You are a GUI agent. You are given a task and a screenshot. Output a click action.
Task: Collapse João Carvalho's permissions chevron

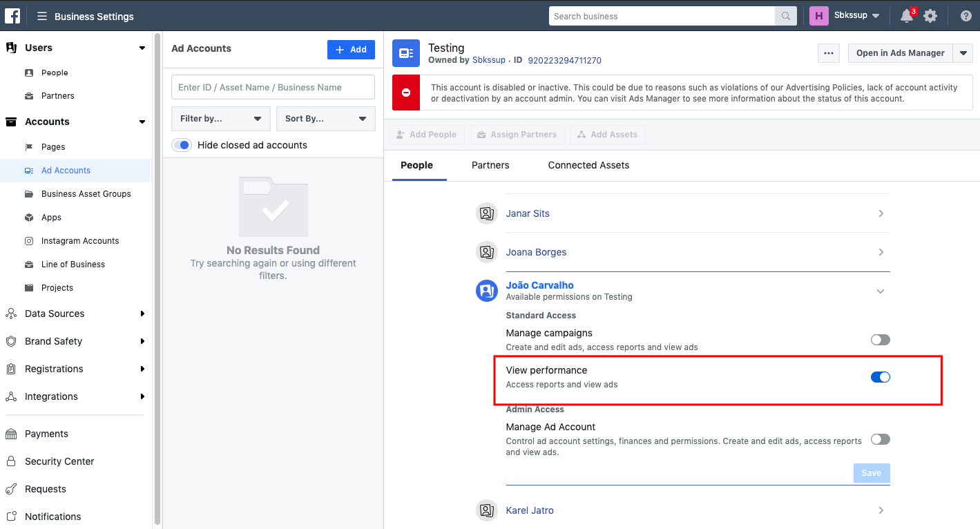click(x=880, y=291)
